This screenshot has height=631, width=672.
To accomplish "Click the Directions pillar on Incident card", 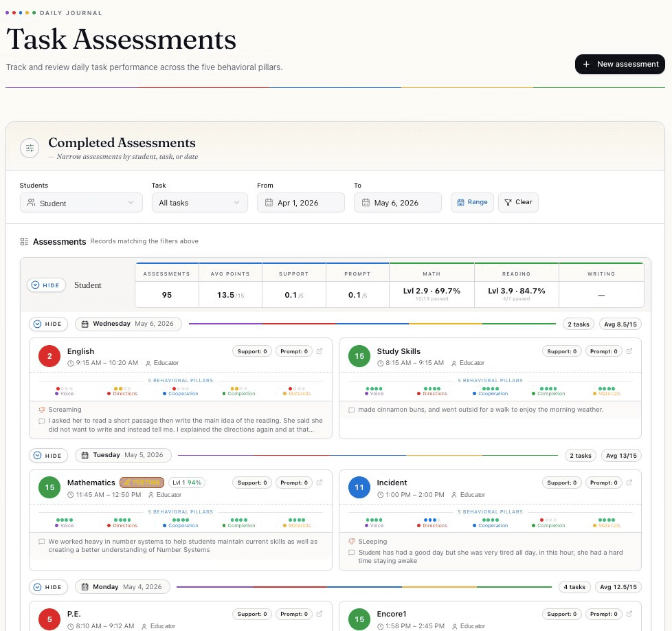I will 432,522.
